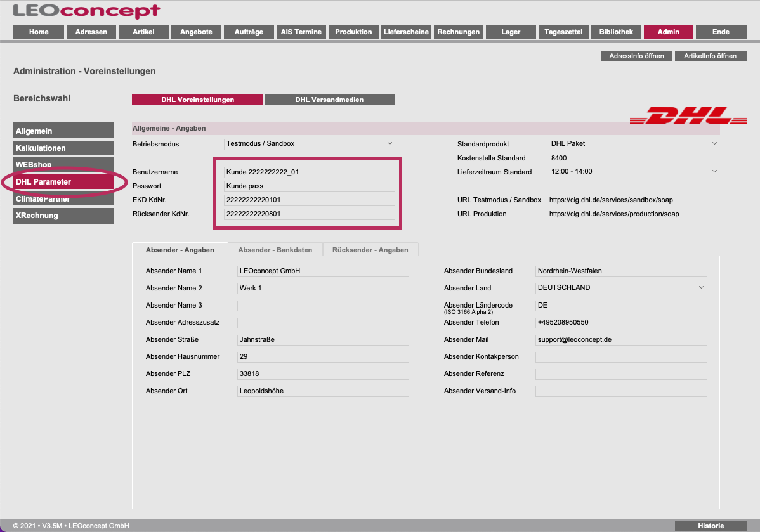This screenshot has height=532, width=760.
Task: Click the Absender Bundesland field
Action: tap(621, 271)
